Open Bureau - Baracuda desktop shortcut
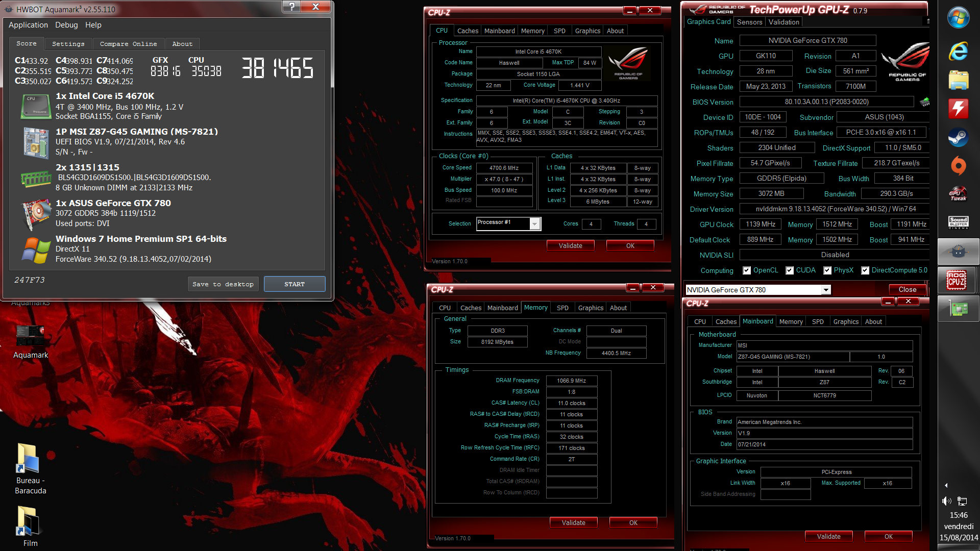The image size is (980, 551). click(x=31, y=469)
